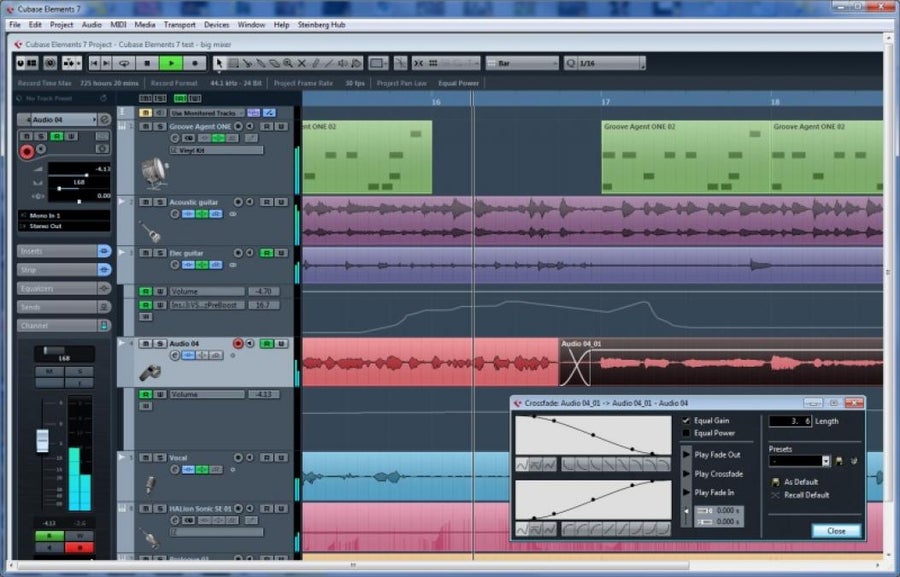This screenshot has width=900, height=577.
Task: Select the Line tool in toolbar
Action: (329, 63)
